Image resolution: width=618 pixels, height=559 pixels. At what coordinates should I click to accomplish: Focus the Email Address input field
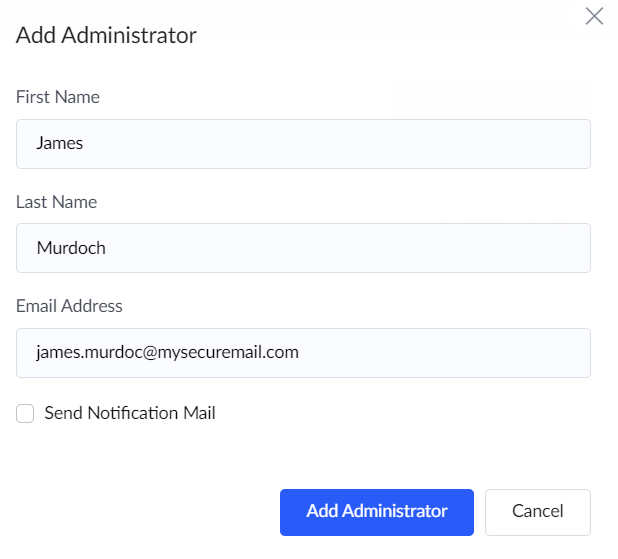pyautogui.click(x=303, y=353)
